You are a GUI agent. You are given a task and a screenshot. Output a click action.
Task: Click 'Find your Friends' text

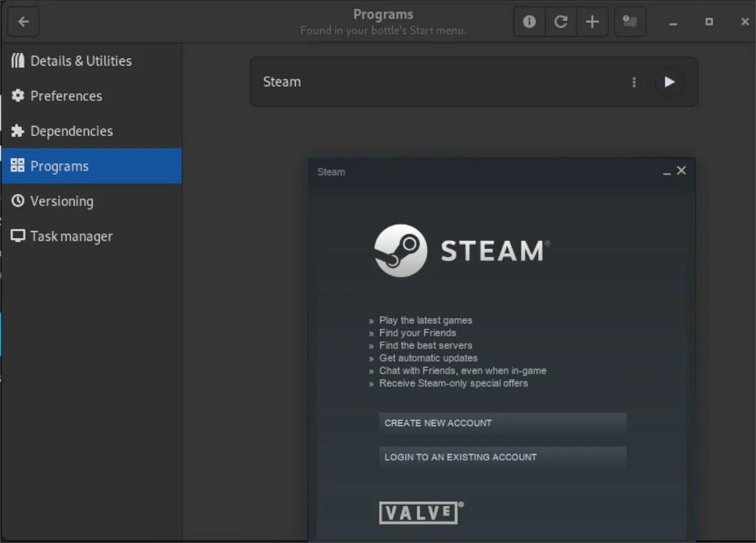pyautogui.click(x=417, y=333)
